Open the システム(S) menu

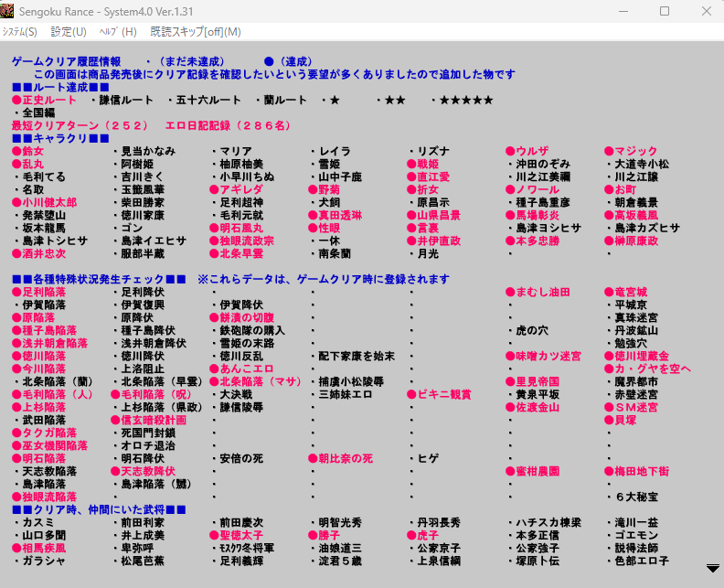20,32
